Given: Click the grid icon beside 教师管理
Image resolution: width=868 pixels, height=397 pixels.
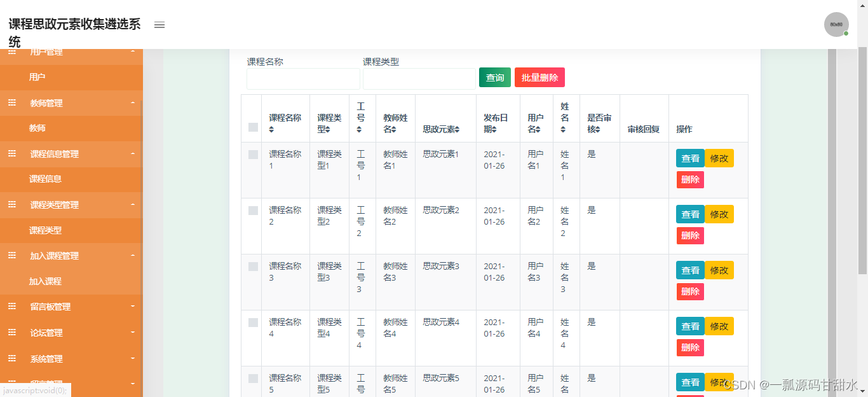Looking at the screenshot, I should (x=11, y=102).
